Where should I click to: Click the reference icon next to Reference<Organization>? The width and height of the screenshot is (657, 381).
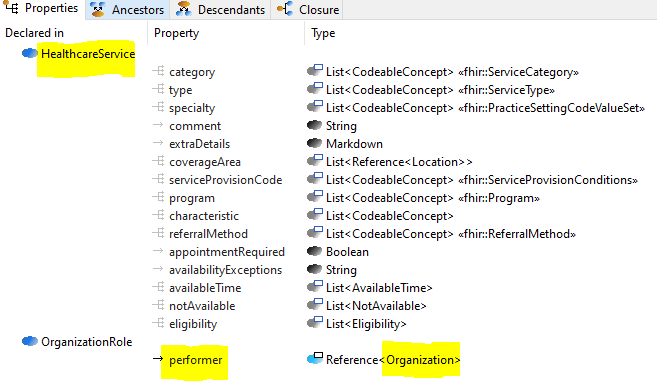(x=315, y=358)
